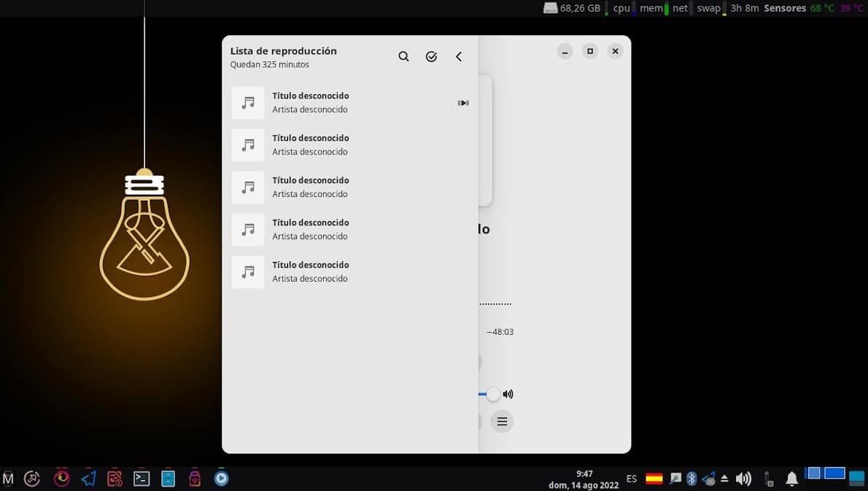This screenshot has width=868, height=491.
Task: Open the Bluetooth tray icon
Action: pyautogui.click(x=691, y=479)
